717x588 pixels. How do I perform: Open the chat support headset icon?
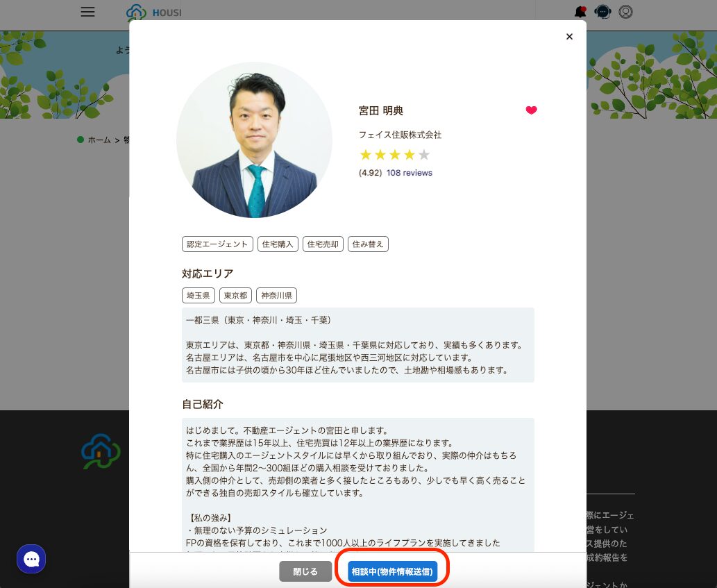602,12
